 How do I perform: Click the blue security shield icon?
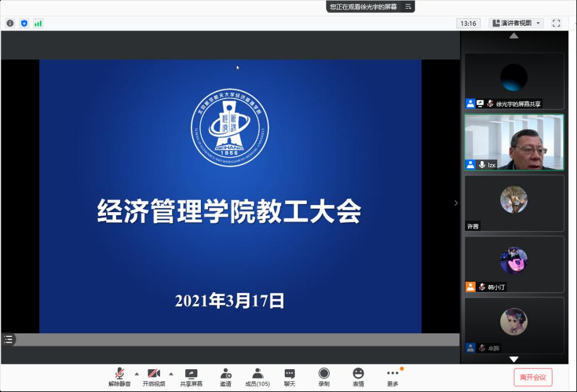[x=24, y=23]
